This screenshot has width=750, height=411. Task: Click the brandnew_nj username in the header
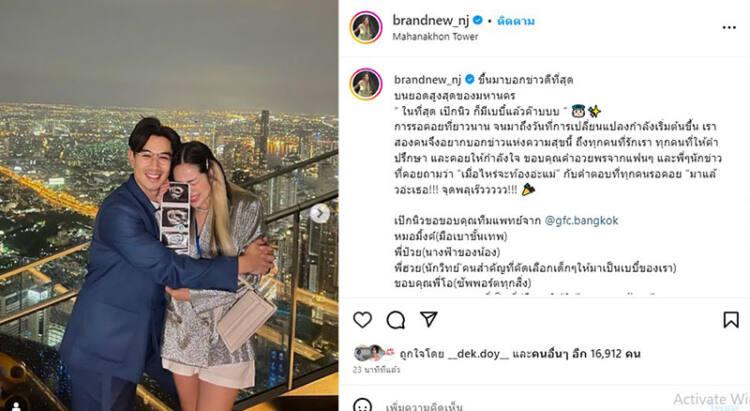click(x=430, y=20)
